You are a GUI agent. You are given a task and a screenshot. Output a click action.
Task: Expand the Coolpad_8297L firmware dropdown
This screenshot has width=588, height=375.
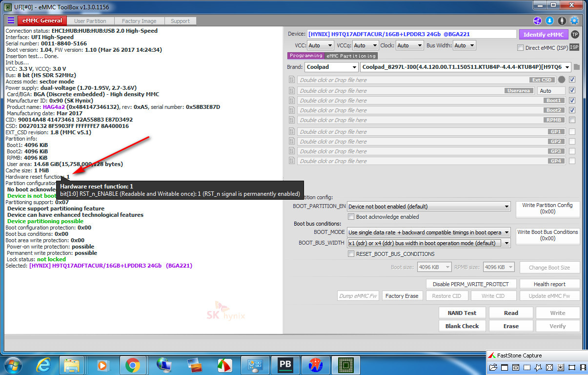[x=466, y=67]
